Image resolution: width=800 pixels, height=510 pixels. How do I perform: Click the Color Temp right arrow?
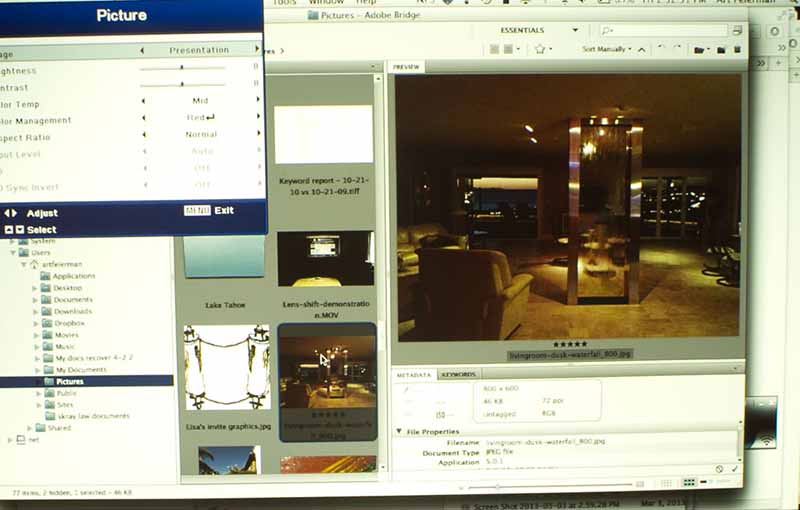(x=258, y=99)
